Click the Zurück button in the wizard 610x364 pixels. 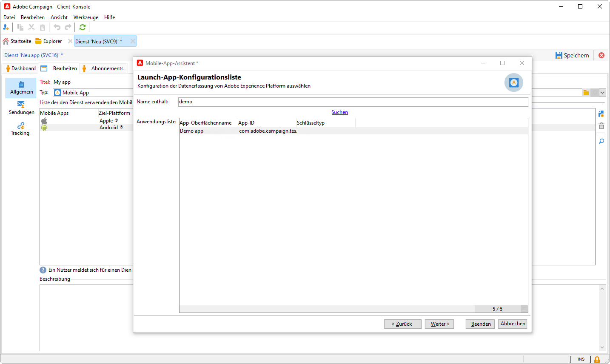(x=403, y=324)
